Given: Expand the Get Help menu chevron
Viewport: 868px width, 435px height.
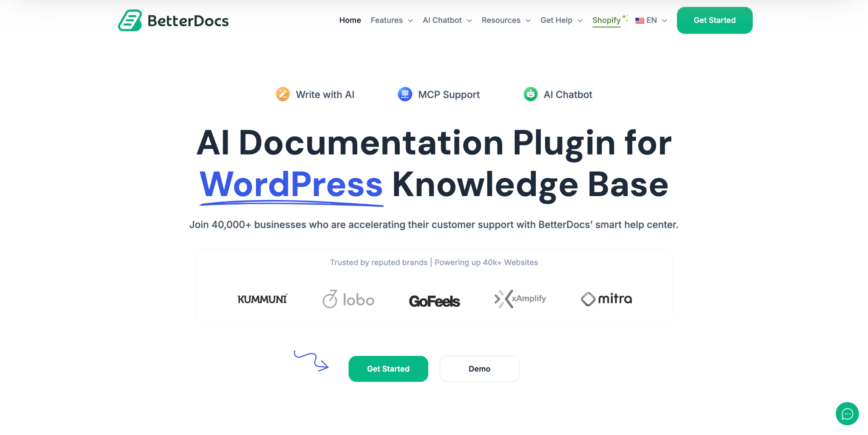Looking at the screenshot, I should [580, 20].
